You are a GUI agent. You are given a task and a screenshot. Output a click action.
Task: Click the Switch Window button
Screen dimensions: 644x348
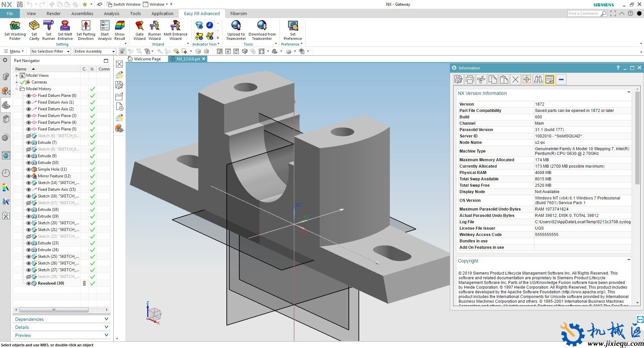[124, 4]
